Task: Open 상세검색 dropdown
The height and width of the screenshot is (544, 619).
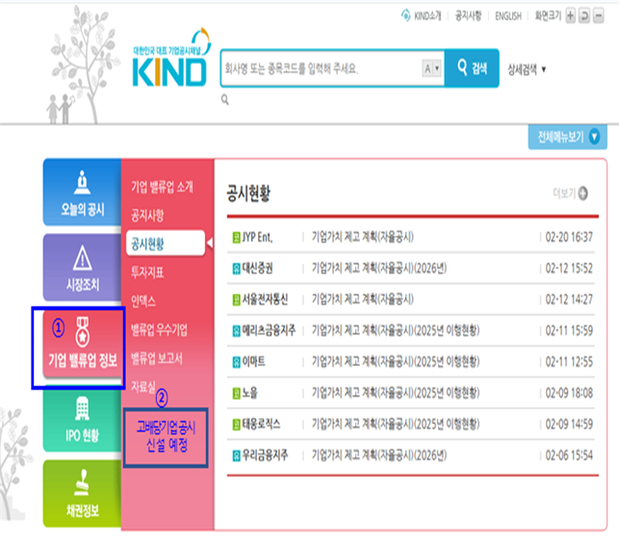Action: (x=528, y=69)
